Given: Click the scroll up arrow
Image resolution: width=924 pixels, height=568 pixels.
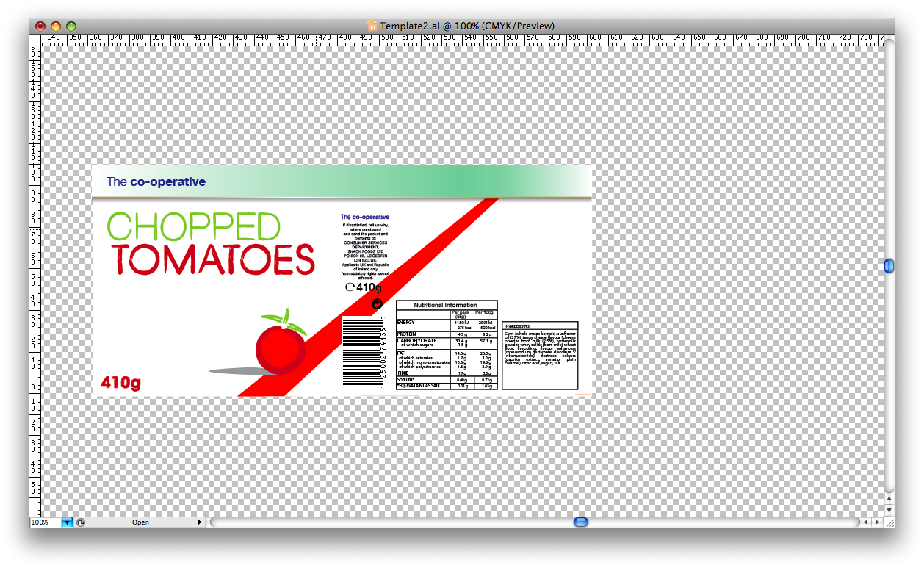Looking at the screenshot, I should [889, 499].
